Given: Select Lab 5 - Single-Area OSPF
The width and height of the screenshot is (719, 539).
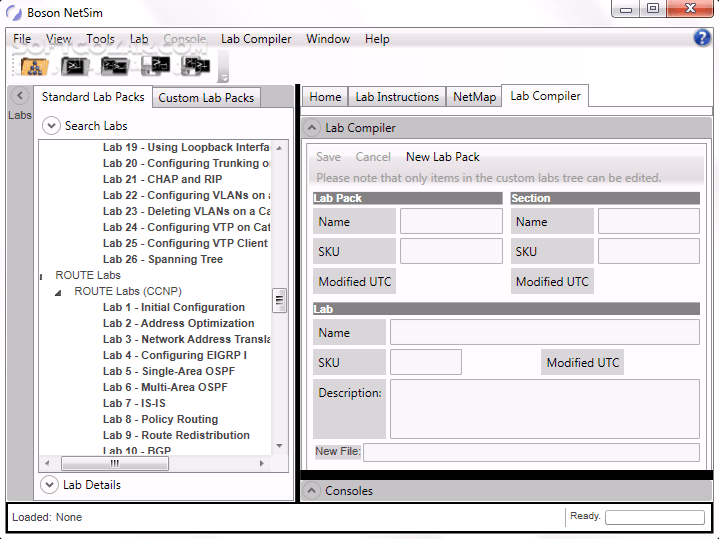Looking at the screenshot, I should [169, 372].
